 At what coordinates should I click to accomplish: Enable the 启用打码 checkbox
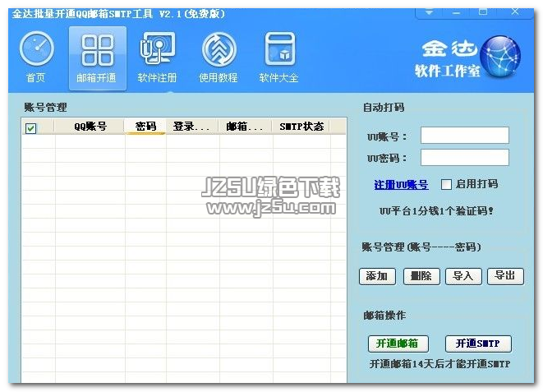click(446, 184)
